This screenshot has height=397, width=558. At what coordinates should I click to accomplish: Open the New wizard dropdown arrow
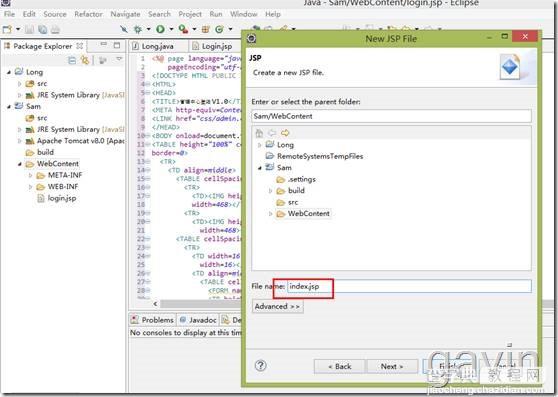18,30
